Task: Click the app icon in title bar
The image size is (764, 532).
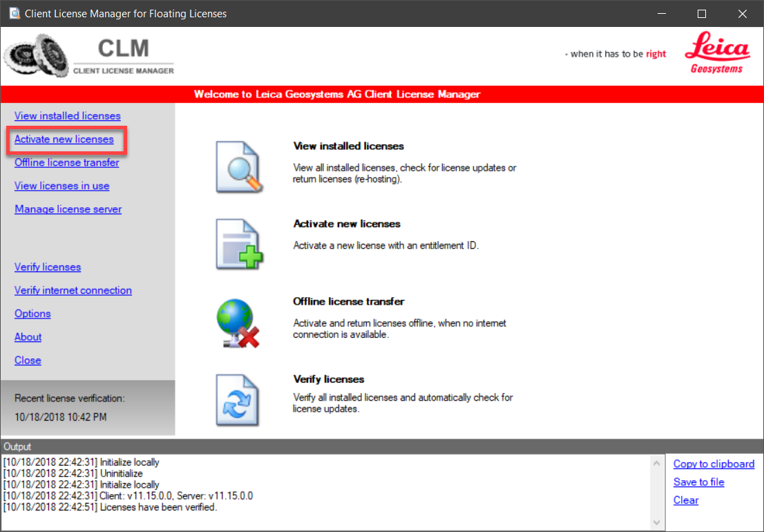Action: coord(14,13)
